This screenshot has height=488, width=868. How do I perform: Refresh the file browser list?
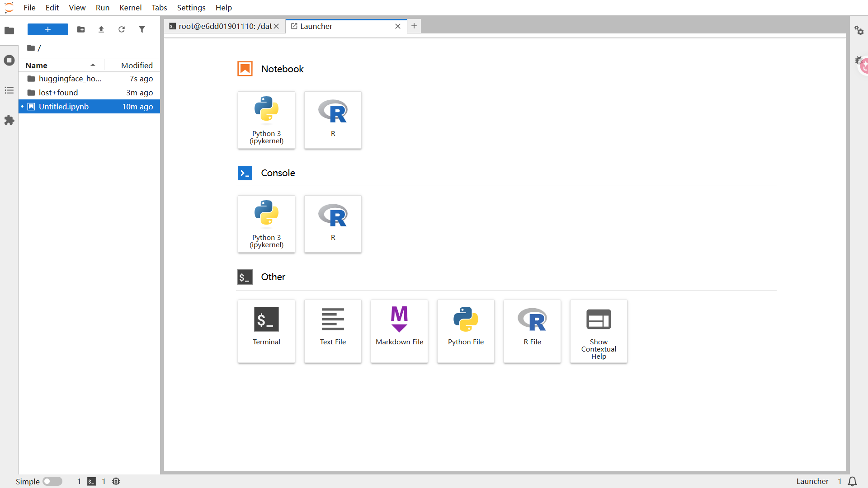click(x=122, y=29)
